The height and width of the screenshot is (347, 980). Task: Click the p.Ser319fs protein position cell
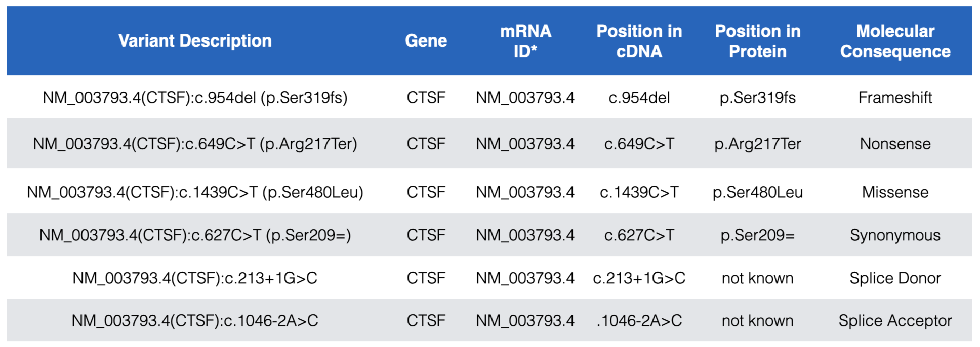point(757,97)
